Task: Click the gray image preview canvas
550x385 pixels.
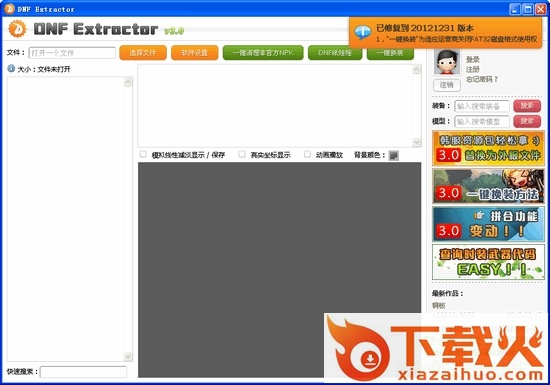Action: [x=280, y=270]
